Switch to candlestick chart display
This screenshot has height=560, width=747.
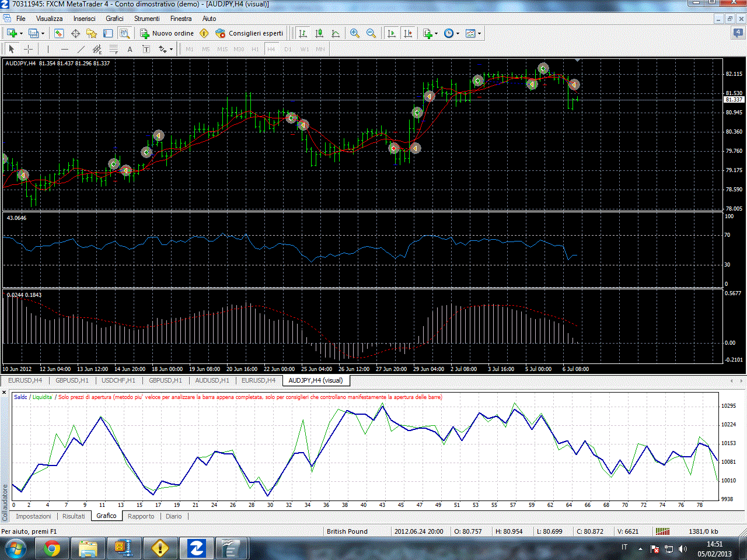[x=319, y=33]
